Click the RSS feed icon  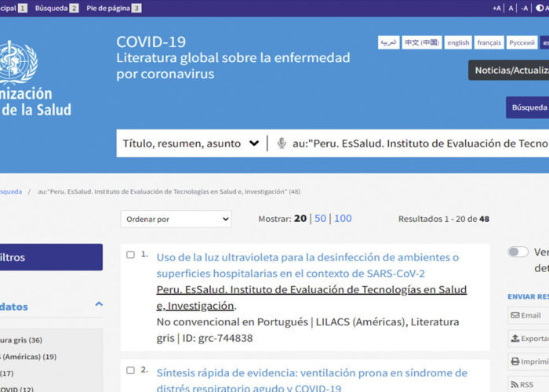514,385
